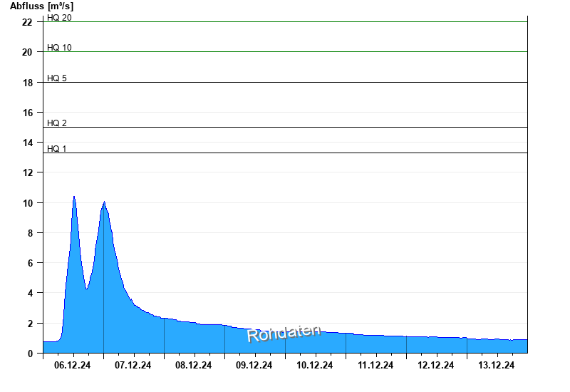570x392 pixels.
Task: Click the second discharge peak near 10
Action: (x=104, y=202)
